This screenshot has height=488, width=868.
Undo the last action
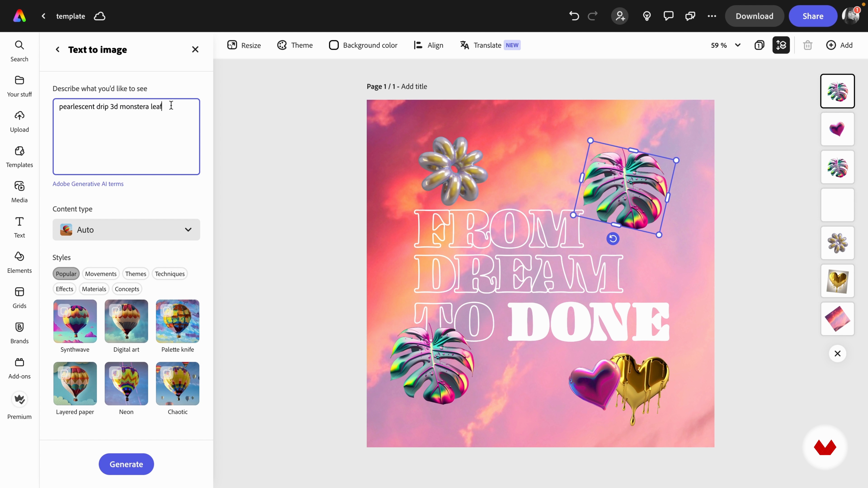coord(574,16)
